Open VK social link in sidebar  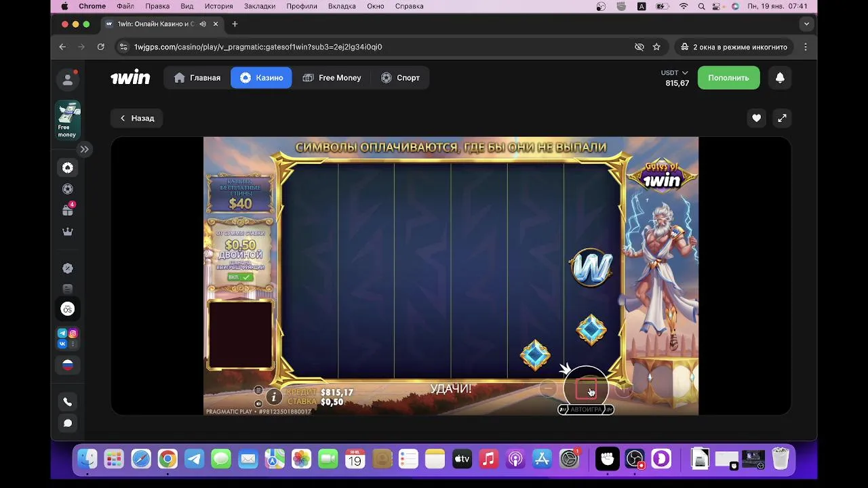62,344
